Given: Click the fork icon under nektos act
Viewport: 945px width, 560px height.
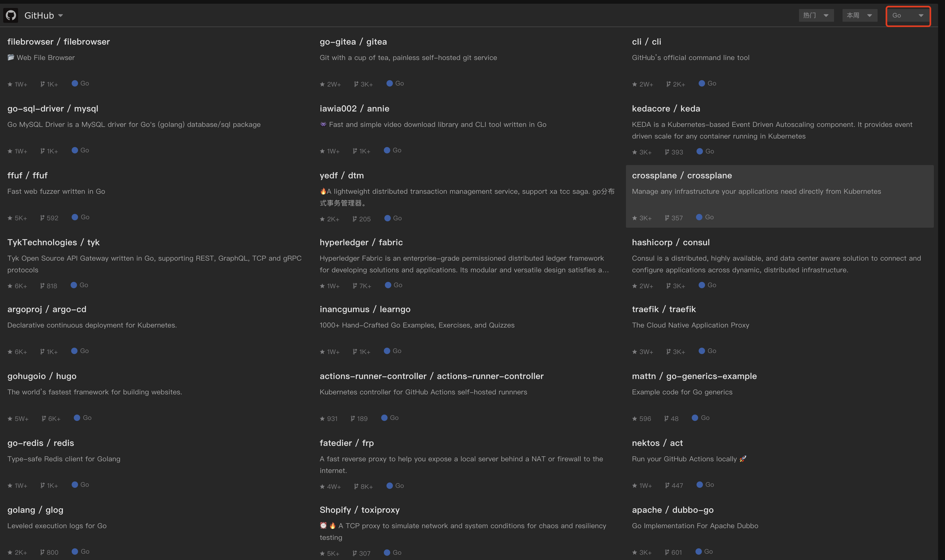Looking at the screenshot, I should (667, 485).
